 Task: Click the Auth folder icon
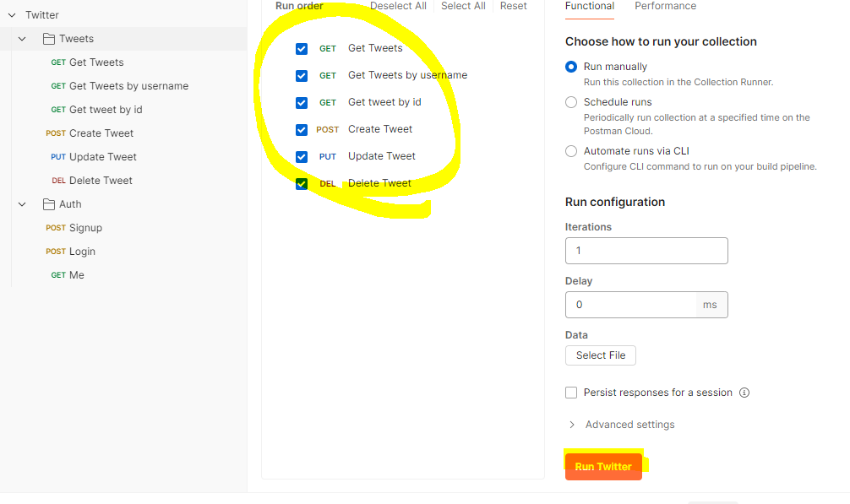click(x=49, y=204)
